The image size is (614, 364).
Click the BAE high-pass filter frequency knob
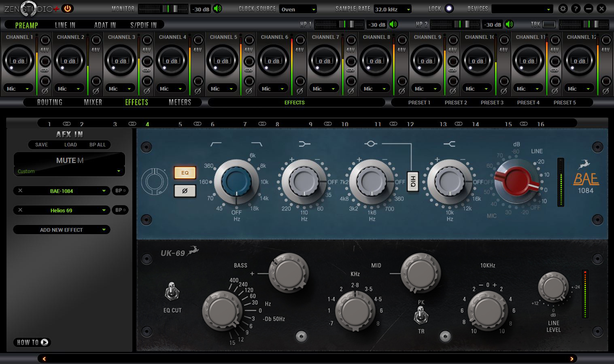[236, 182]
